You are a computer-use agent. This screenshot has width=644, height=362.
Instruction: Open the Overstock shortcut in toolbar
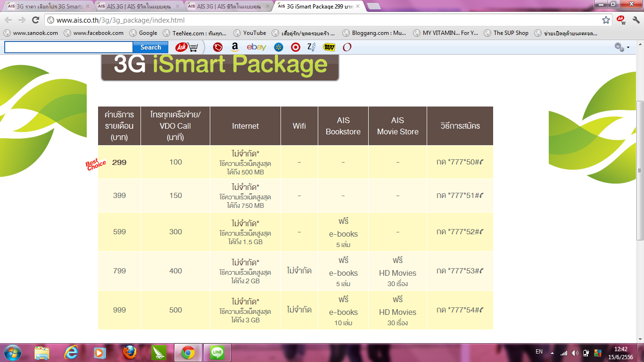347,47
